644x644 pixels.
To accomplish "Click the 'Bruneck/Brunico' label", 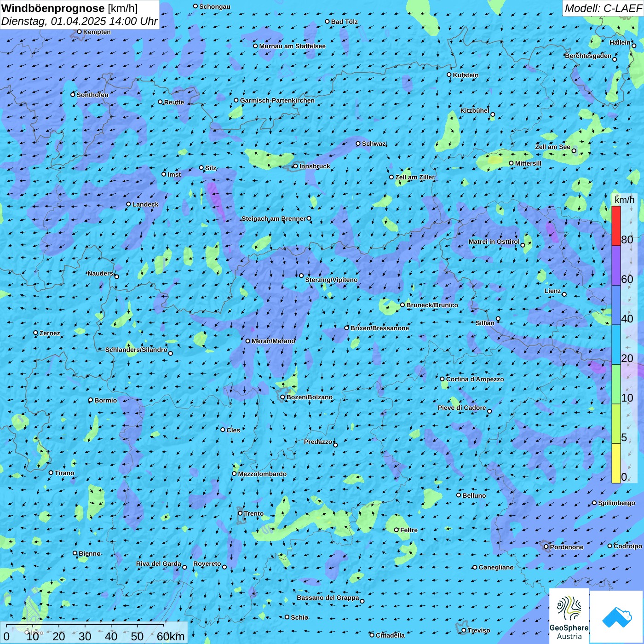I will (x=432, y=305).
